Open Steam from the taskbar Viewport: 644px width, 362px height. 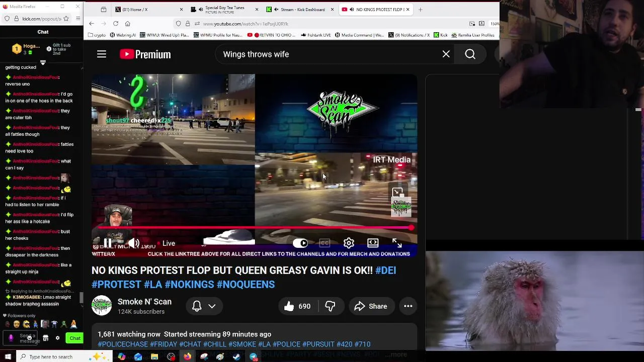click(x=236, y=357)
